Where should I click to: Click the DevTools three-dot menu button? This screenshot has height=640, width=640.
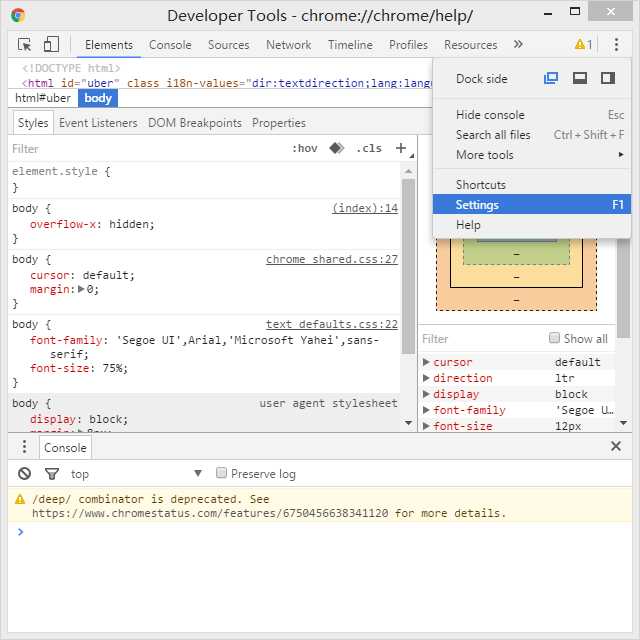click(x=616, y=44)
